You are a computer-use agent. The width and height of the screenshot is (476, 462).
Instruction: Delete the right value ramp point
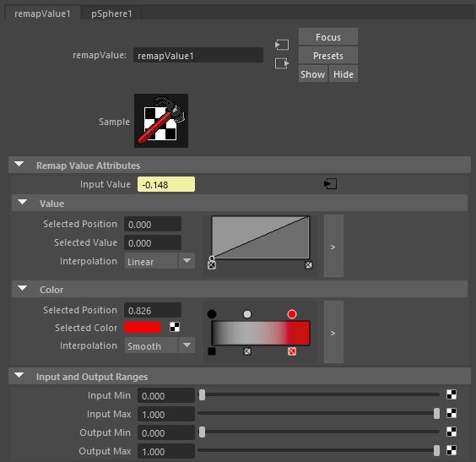308,265
